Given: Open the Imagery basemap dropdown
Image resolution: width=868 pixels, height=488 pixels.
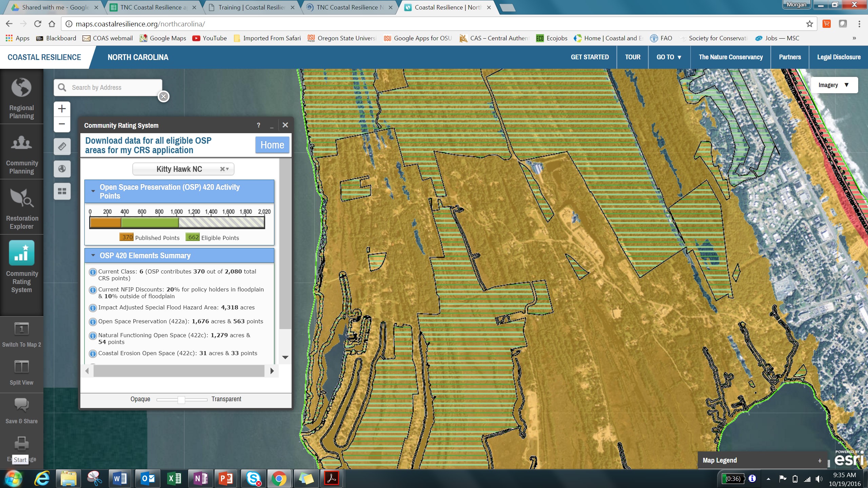Looking at the screenshot, I should click(834, 85).
